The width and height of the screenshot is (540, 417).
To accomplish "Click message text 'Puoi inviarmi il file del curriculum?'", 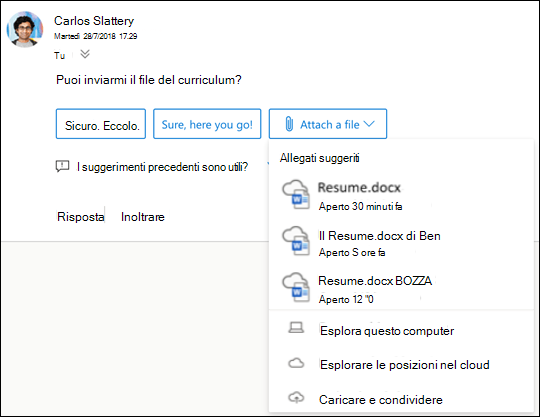I will click(149, 80).
